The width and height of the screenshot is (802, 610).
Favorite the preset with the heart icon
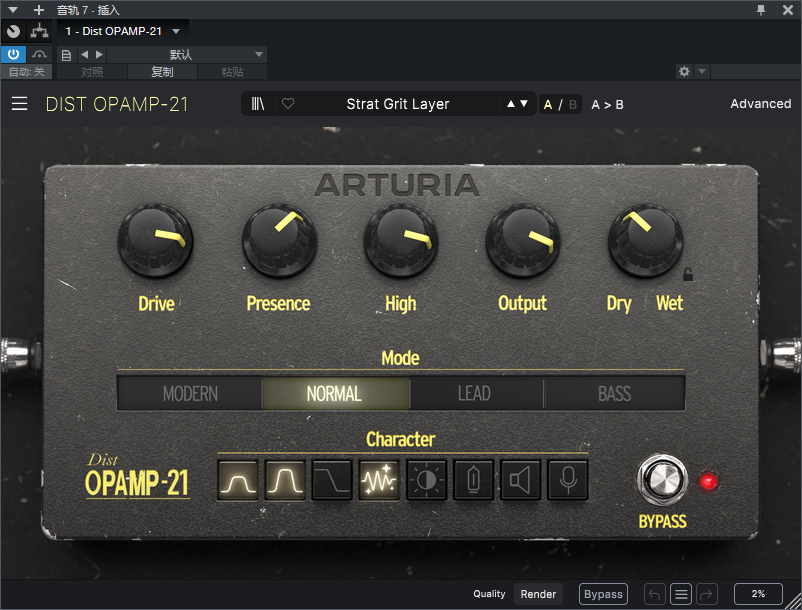click(288, 104)
